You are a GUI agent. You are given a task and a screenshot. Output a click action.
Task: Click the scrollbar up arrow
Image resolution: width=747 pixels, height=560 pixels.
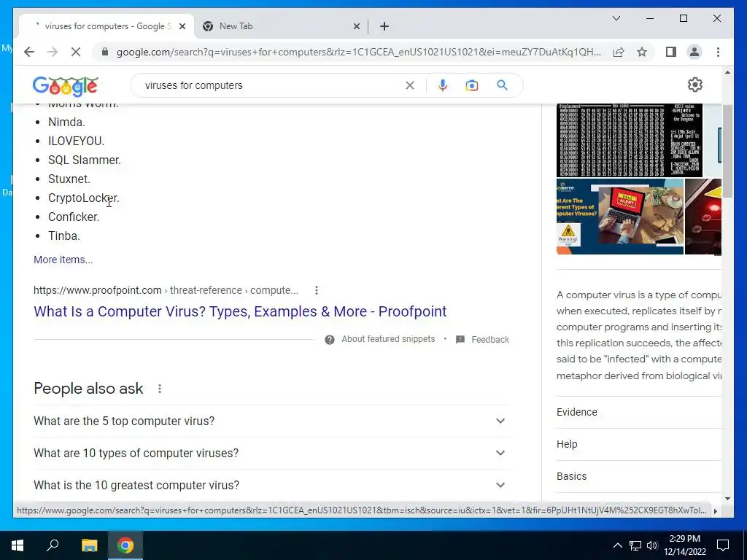[x=727, y=72]
